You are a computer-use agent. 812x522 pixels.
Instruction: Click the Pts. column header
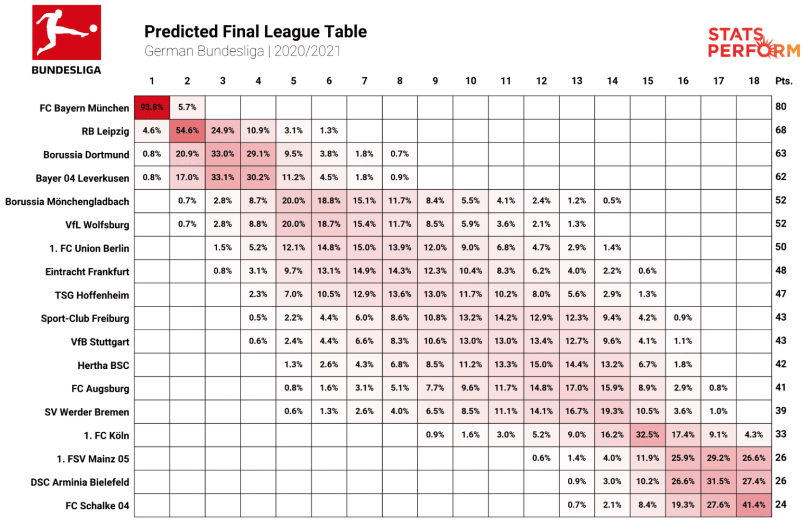click(x=783, y=81)
